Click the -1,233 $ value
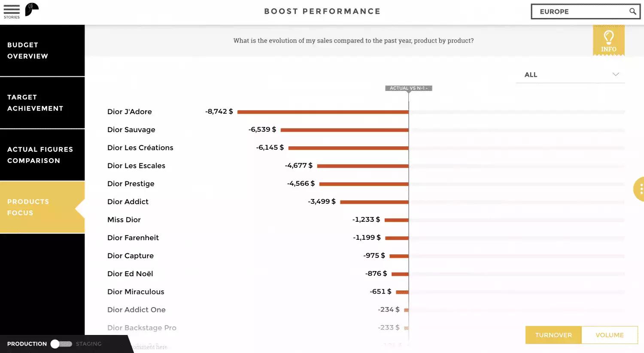Viewport: 644px width, 353px height. [366, 220]
